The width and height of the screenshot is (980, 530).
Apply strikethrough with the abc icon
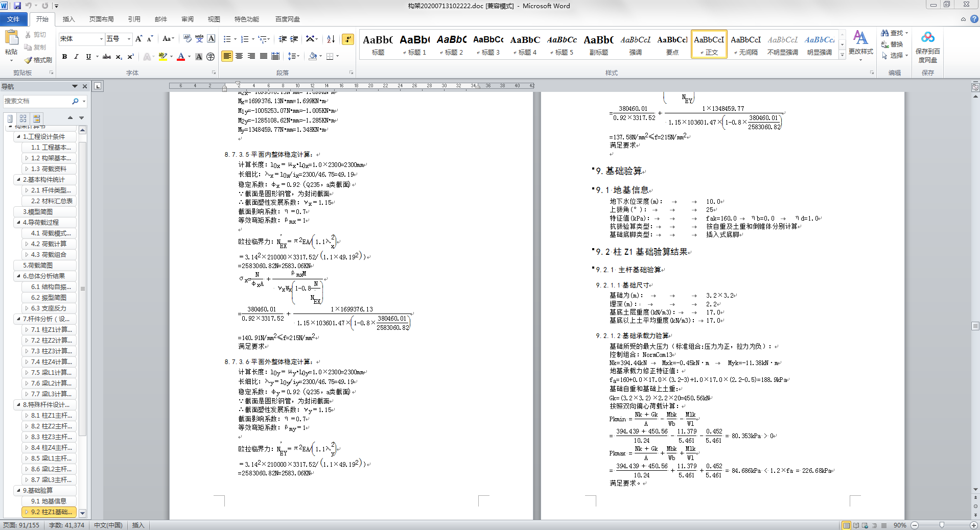coord(106,57)
